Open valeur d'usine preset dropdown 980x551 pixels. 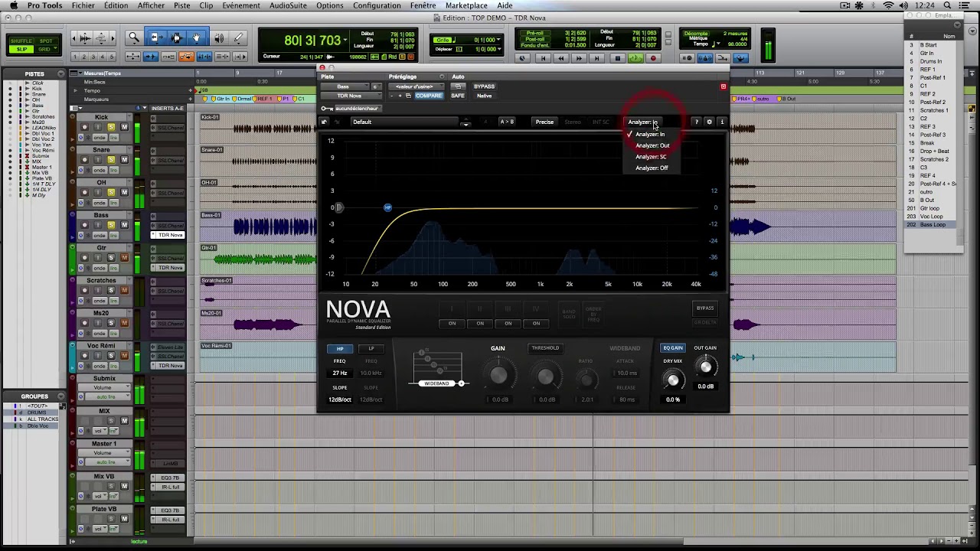coord(416,86)
